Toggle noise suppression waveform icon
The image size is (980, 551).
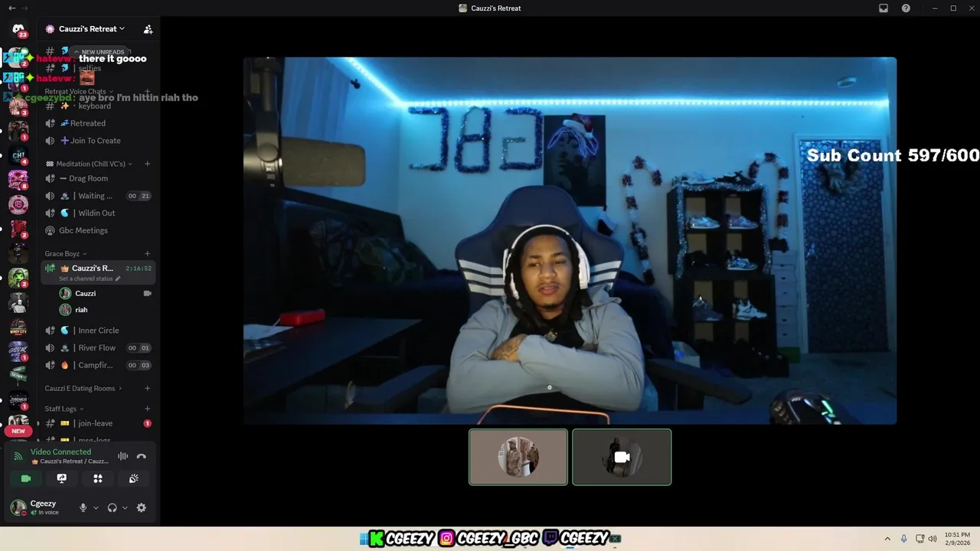coord(122,456)
